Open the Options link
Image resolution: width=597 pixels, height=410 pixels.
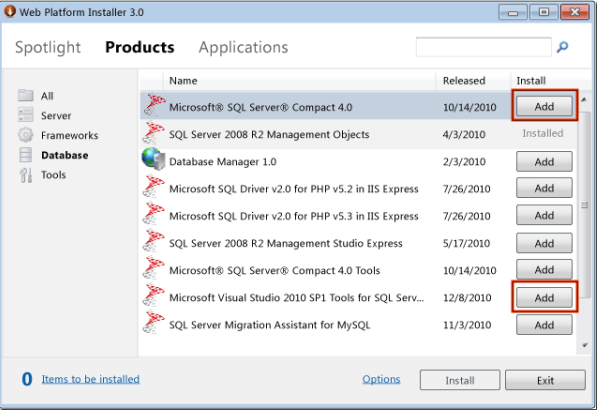(x=381, y=379)
